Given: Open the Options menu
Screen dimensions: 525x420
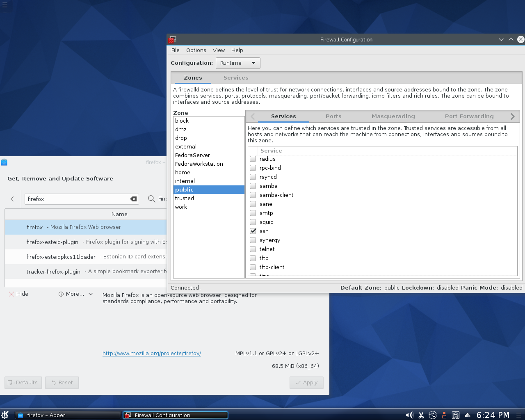Looking at the screenshot, I should 196,50.
